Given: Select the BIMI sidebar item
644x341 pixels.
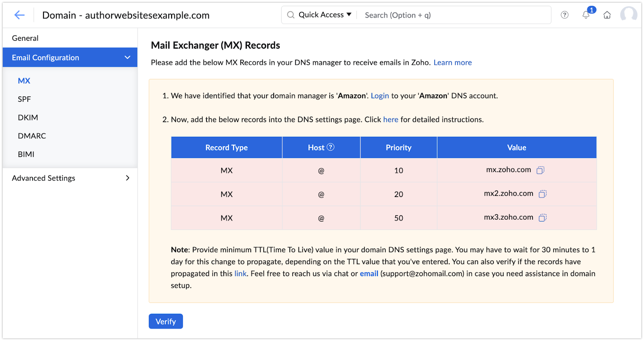Looking at the screenshot, I should tap(26, 154).
